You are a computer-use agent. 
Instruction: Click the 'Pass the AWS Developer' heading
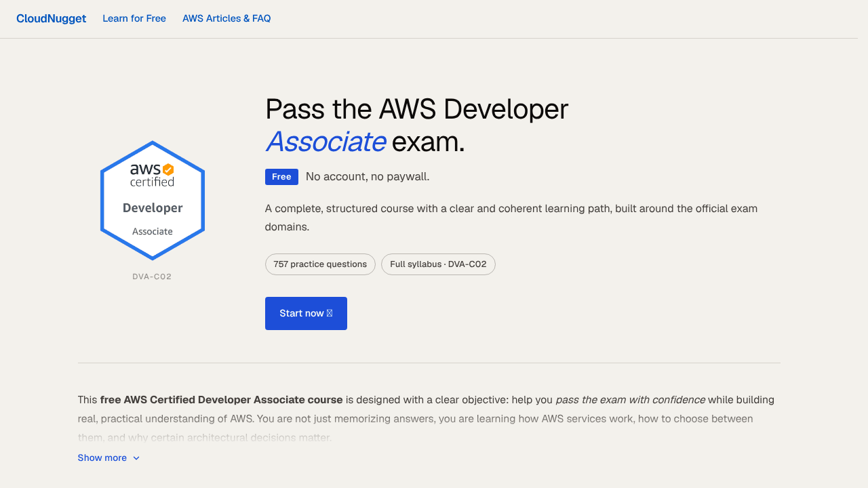point(416,109)
